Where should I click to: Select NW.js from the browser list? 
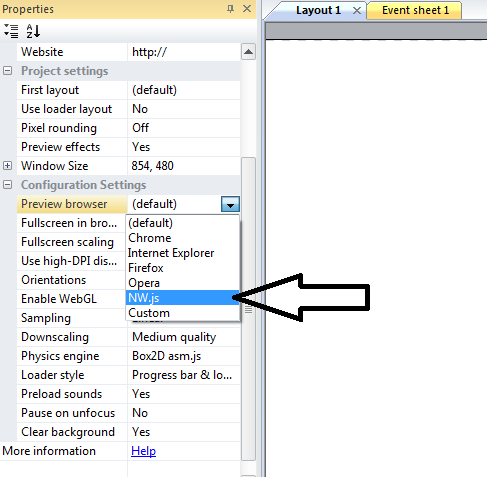point(182,298)
